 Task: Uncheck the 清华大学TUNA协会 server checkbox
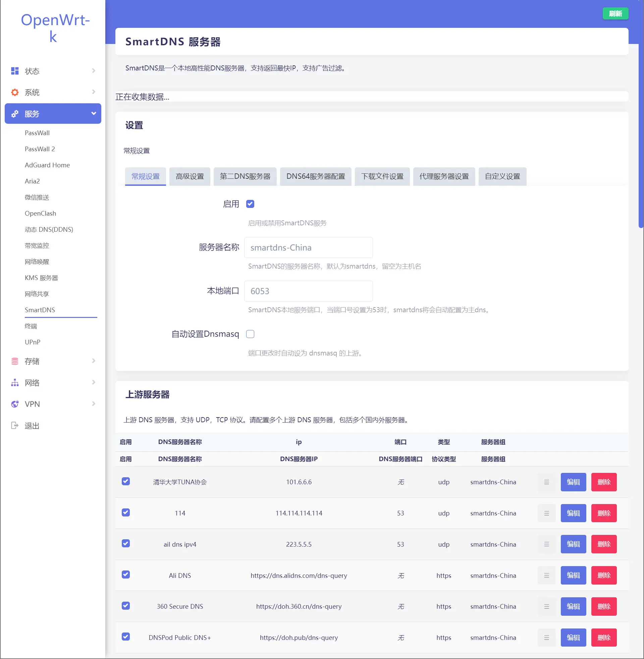pyautogui.click(x=126, y=482)
